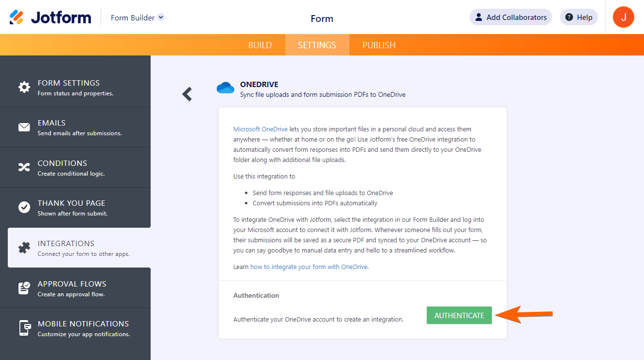The image size is (644, 360).
Task: Open Conditions shuffle-arrows icon
Action: click(x=24, y=167)
